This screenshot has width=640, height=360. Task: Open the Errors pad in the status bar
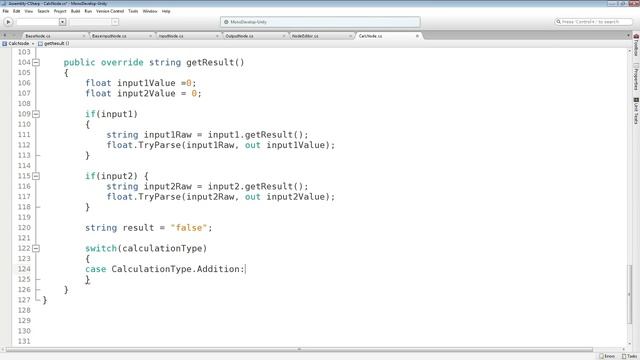[x=607, y=356]
